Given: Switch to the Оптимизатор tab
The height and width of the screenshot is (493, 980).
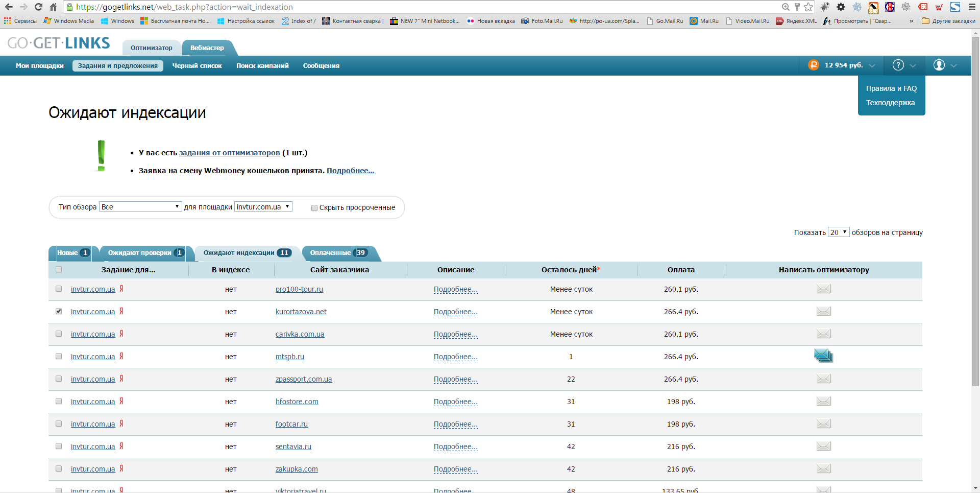Looking at the screenshot, I should (151, 48).
